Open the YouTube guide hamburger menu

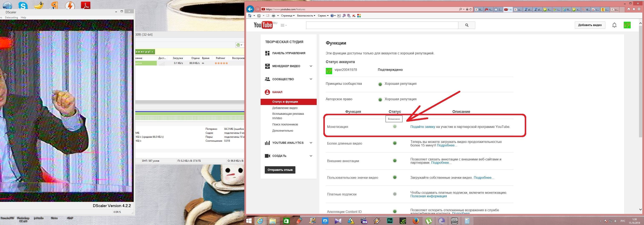point(283,25)
